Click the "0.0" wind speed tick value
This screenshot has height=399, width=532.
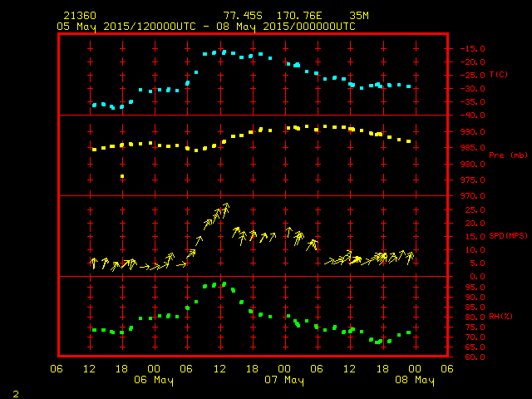(478, 277)
